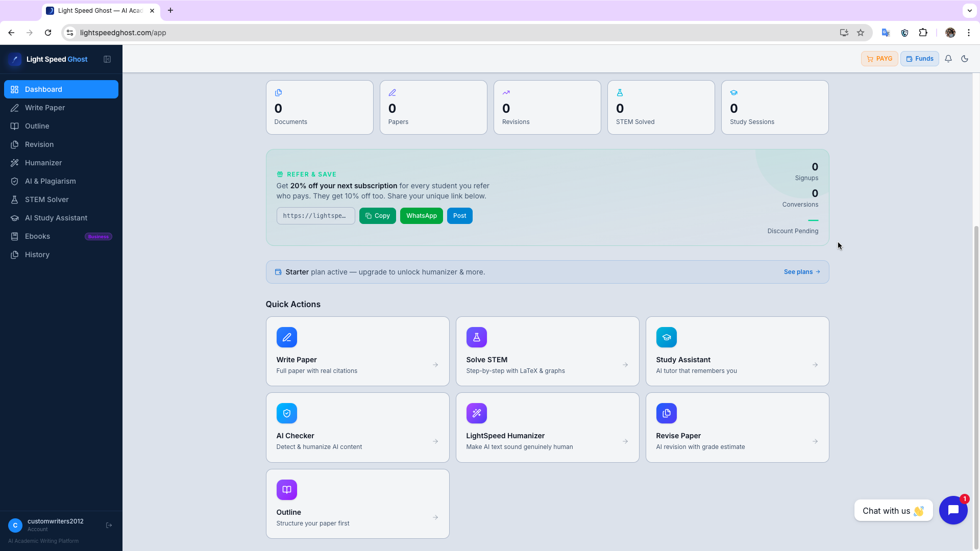
Task: Click the Google Translate extension icon
Action: [886, 33]
